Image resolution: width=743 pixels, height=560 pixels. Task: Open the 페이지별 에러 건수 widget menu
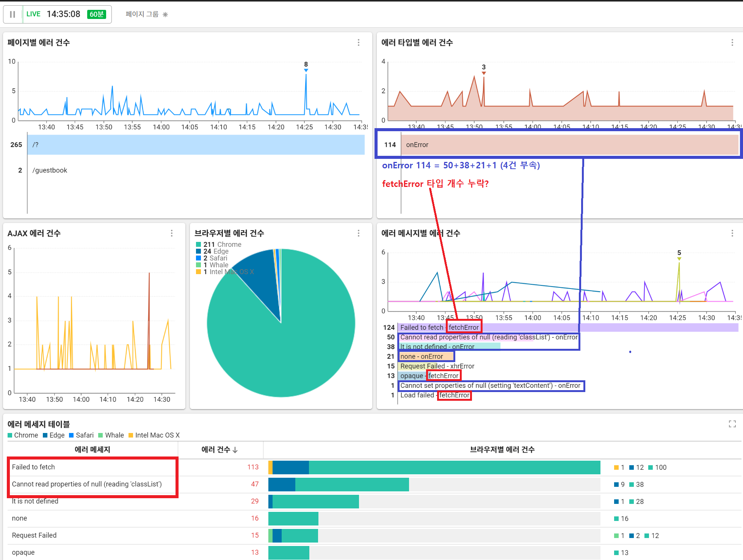tap(358, 42)
